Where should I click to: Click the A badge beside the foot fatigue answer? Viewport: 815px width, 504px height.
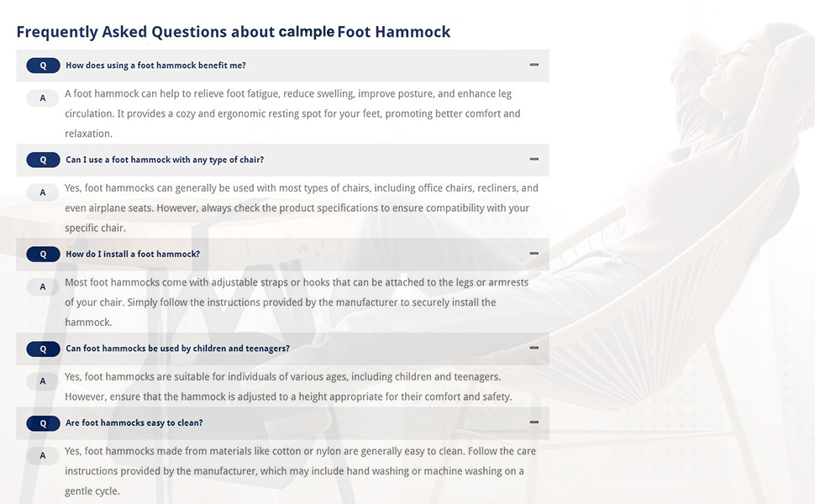[x=43, y=98]
